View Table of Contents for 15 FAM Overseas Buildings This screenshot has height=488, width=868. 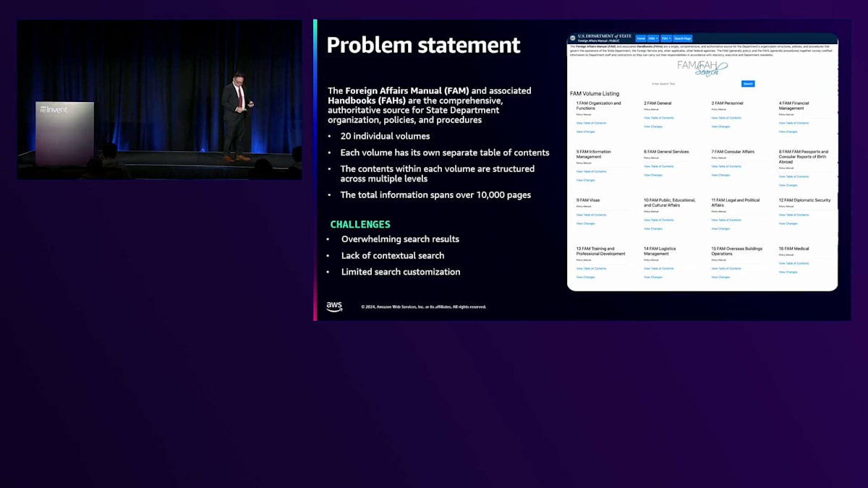tap(726, 268)
